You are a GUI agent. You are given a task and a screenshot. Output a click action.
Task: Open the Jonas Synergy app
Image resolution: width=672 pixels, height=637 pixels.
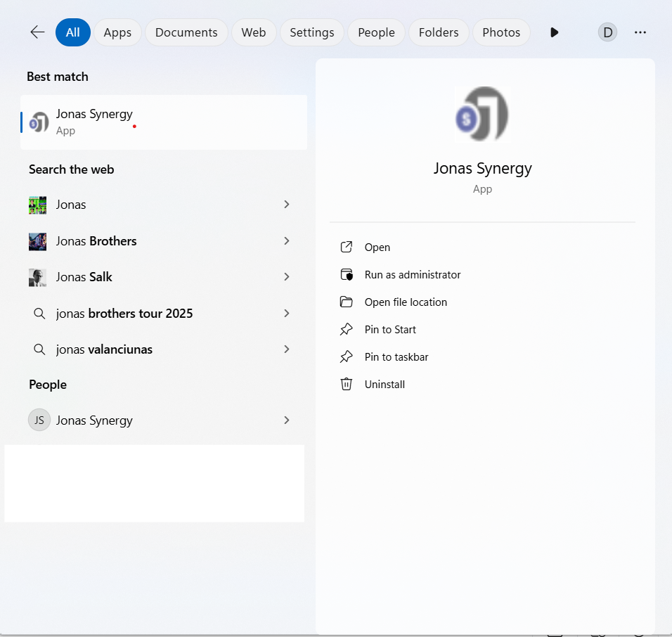coord(377,247)
